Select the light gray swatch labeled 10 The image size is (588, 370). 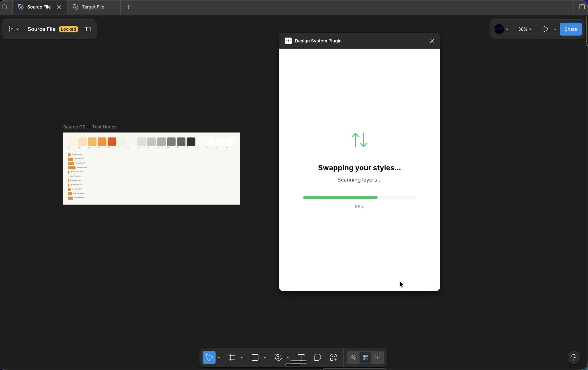[x=142, y=142]
